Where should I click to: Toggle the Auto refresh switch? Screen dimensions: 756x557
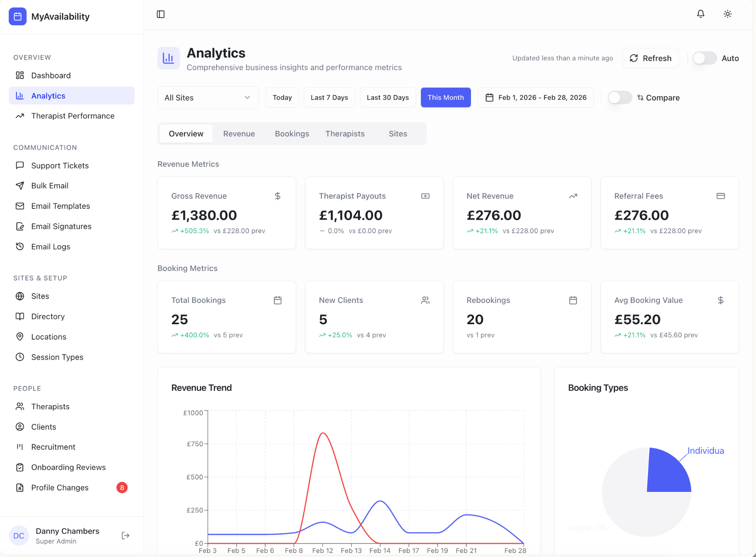tap(705, 58)
